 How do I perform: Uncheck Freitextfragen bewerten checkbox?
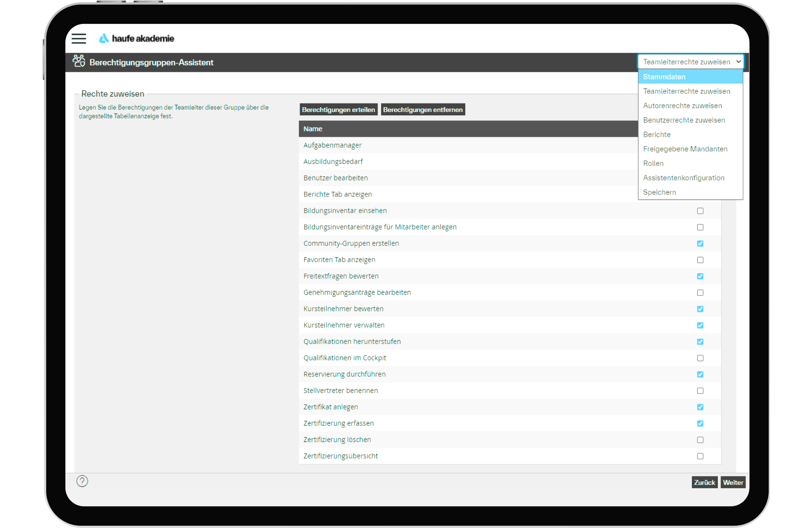coord(700,276)
